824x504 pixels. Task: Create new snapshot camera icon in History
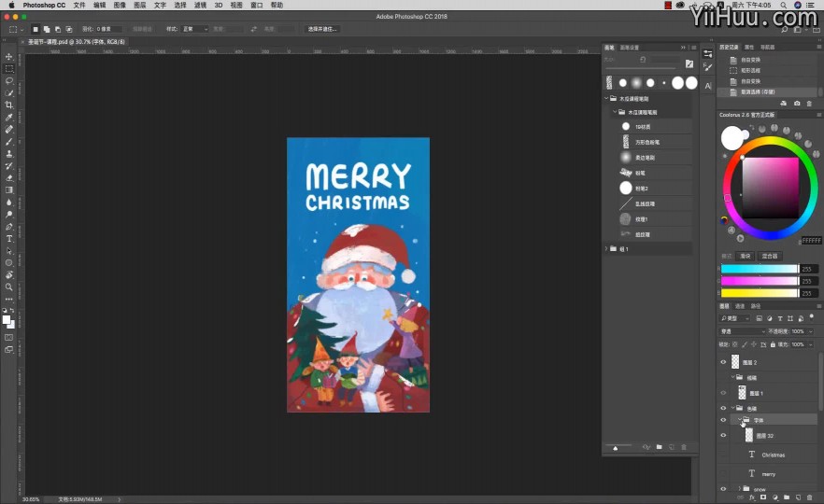[x=797, y=104]
